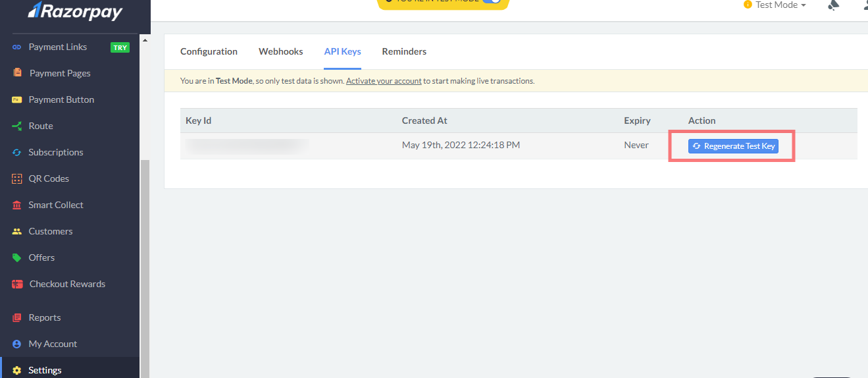Screen dimensions: 868x378
Task: Toggle the test mode switch
Action: click(492, 2)
